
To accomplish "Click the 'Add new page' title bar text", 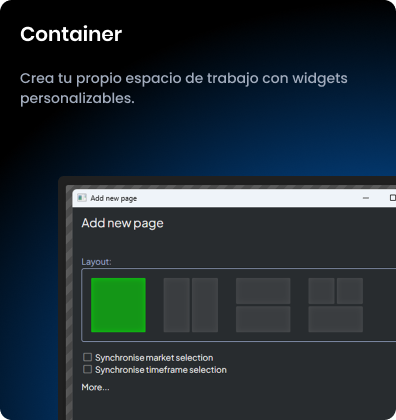I will pos(114,198).
